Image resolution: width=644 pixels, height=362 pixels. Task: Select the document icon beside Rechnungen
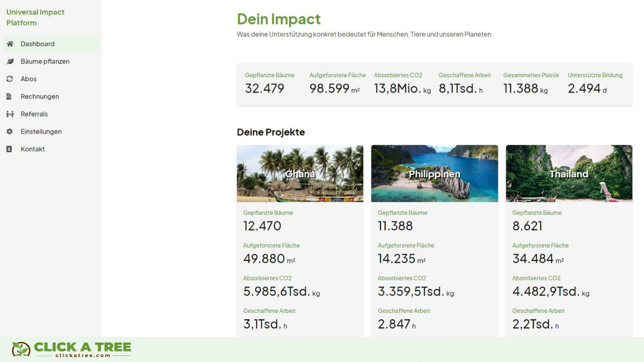(x=9, y=97)
